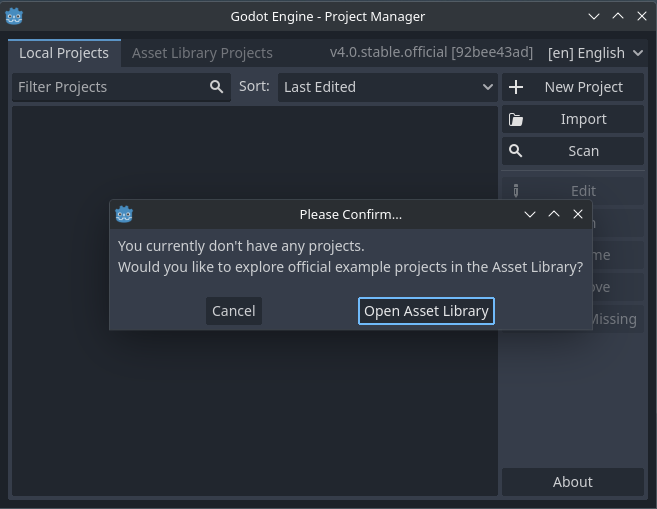
Task: Click the pencil icon on Edit button
Action: 516,191
